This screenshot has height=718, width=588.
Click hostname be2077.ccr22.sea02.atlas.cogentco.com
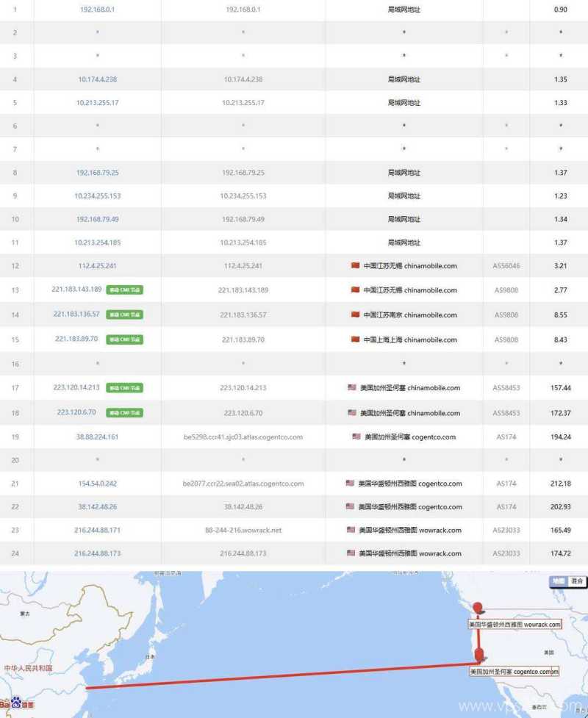click(x=243, y=484)
